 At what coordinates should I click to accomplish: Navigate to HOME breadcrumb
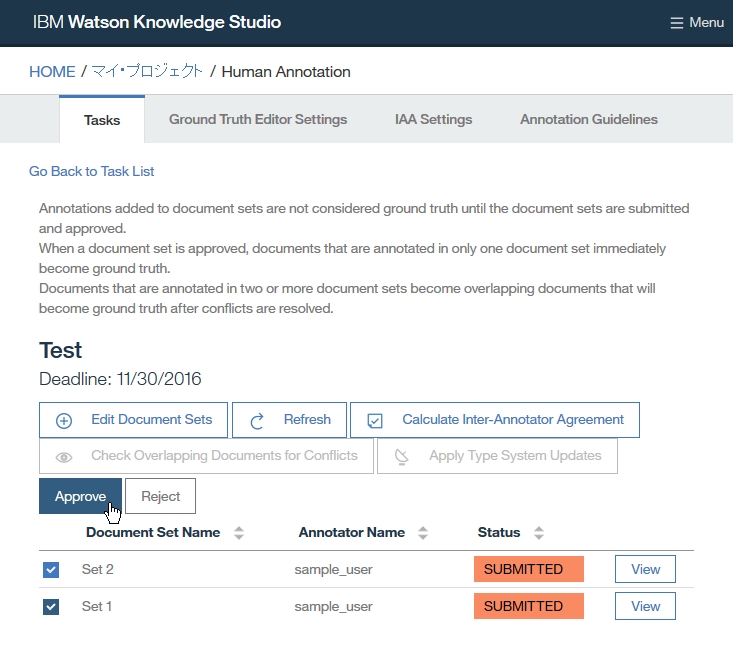tap(52, 72)
